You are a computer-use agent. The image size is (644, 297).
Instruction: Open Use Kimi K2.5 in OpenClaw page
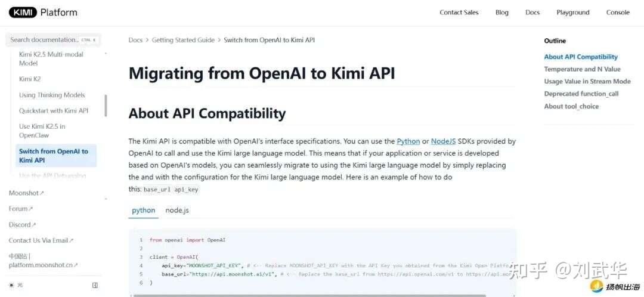tap(42, 131)
